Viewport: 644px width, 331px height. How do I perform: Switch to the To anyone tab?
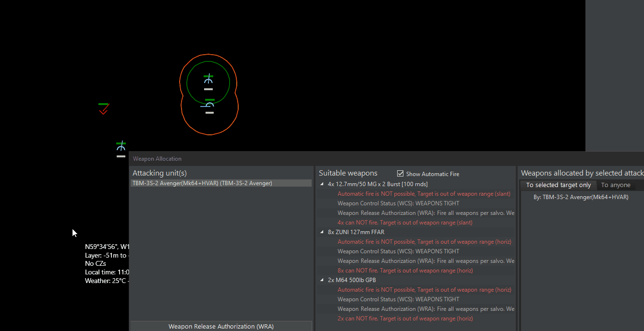[616, 185]
